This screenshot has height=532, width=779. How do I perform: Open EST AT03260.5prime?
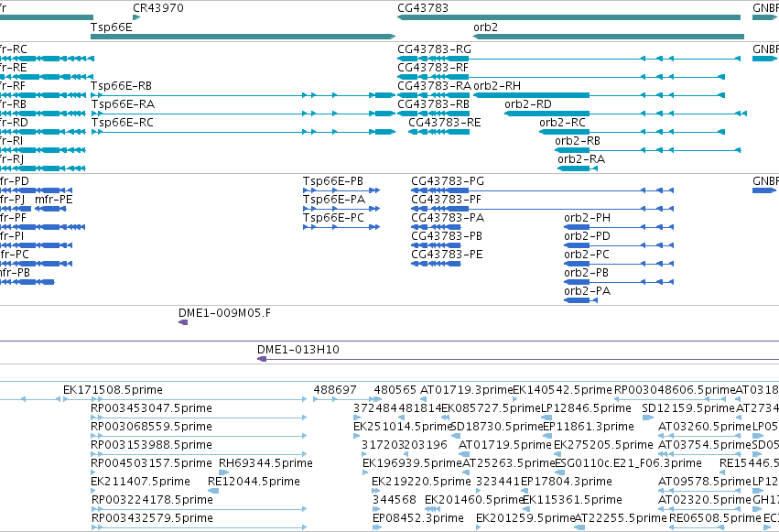(705, 427)
